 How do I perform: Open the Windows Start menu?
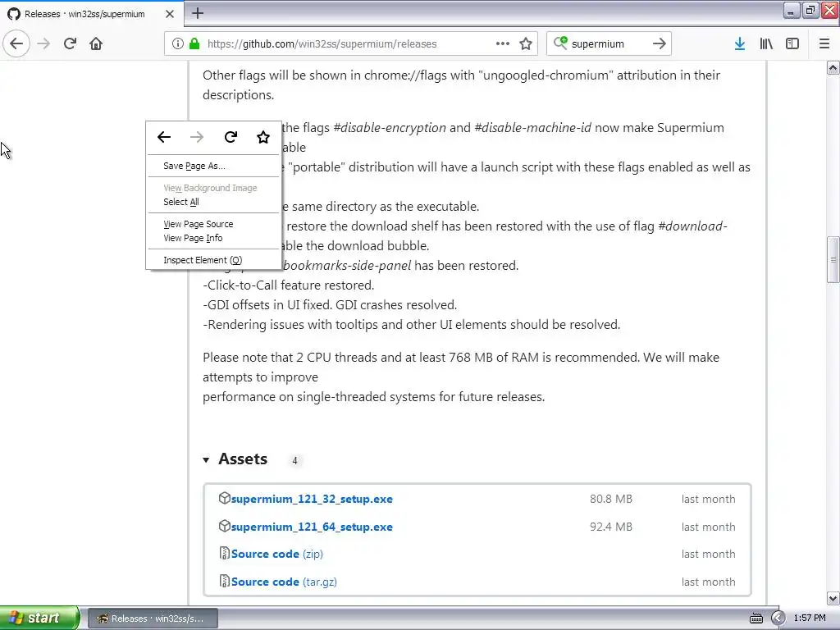coord(39,619)
